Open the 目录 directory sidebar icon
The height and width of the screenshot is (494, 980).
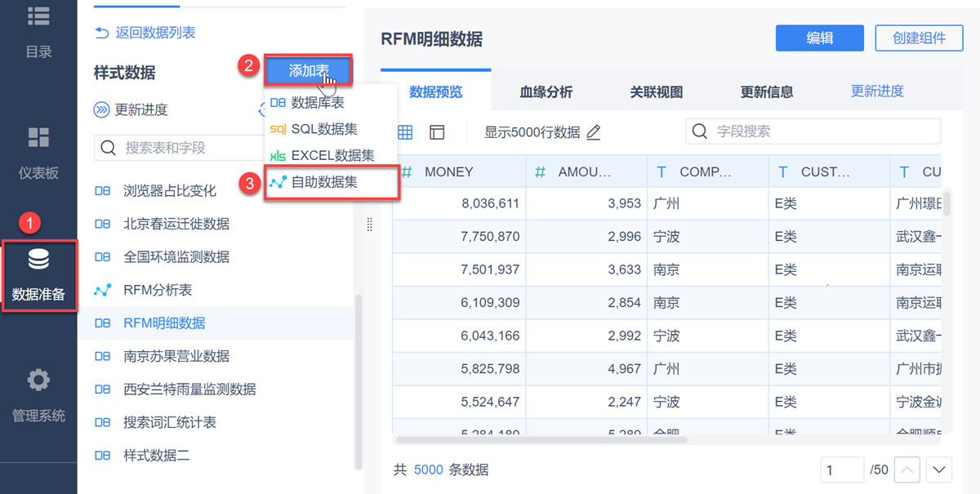click(38, 16)
